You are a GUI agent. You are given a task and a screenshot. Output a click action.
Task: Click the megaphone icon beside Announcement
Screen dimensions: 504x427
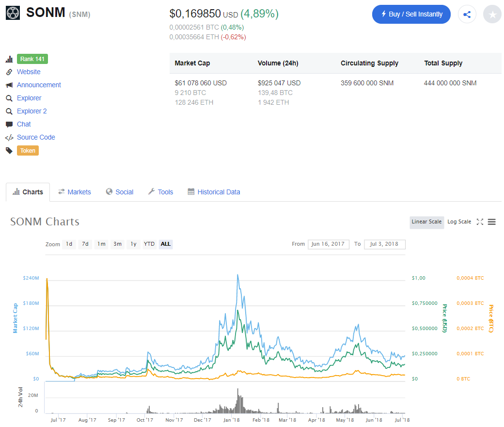click(9, 85)
